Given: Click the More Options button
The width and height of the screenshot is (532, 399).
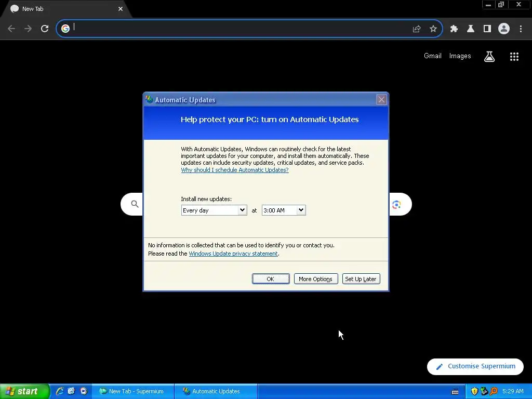Looking at the screenshot, I should [316, 279].
